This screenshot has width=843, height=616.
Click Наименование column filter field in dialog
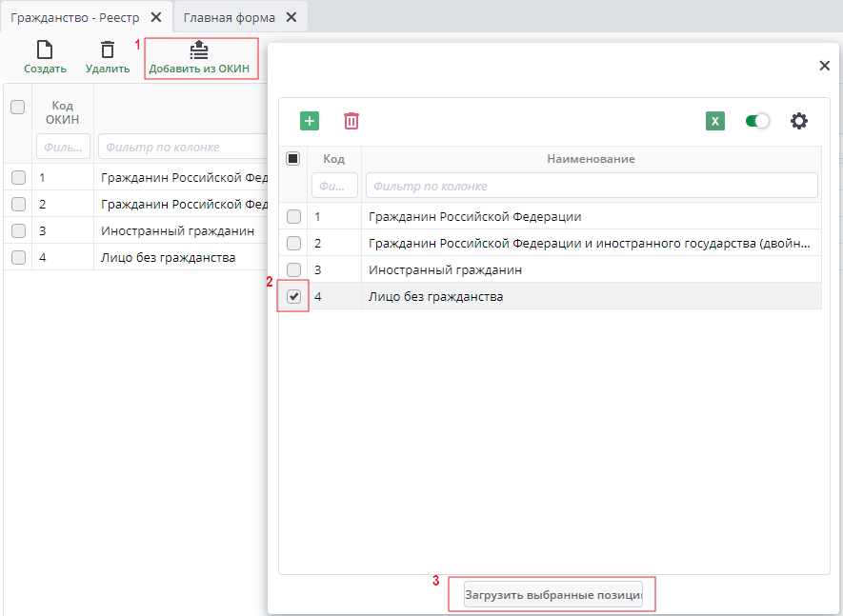coord(591,186)
